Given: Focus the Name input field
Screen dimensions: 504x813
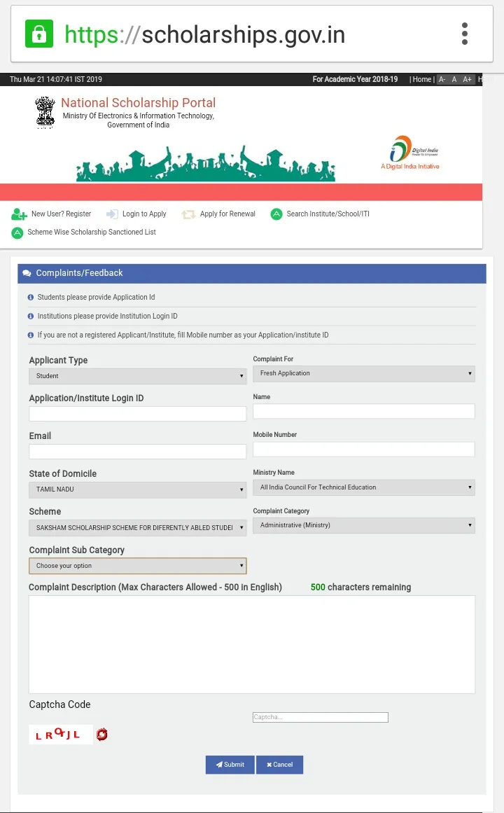Looking at the screenshot, I should (x=363, y=411).
